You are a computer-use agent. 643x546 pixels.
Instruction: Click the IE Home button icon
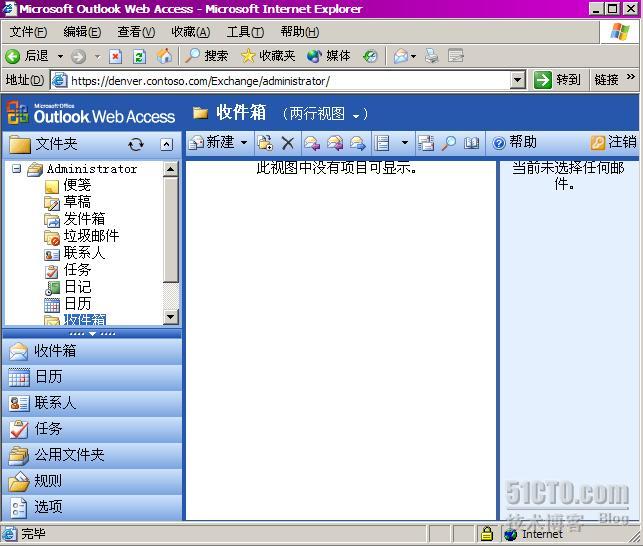tap(164, 56)
